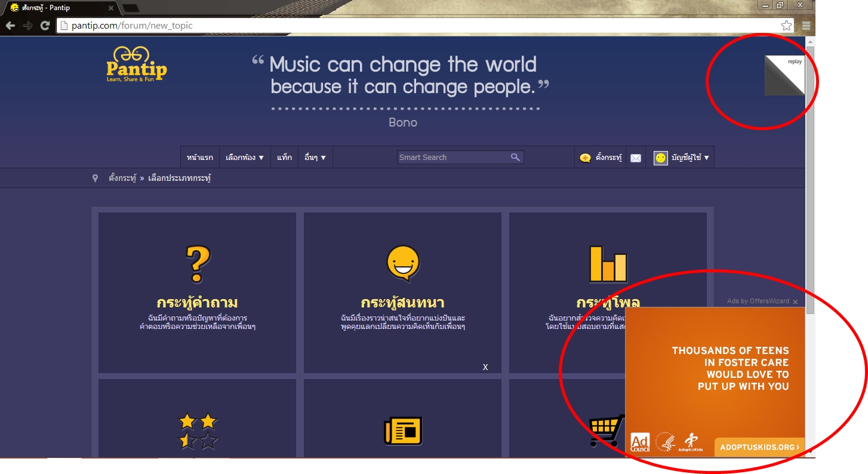The height and width of the screenshot is (474, 868).
Task: Choose the กระทู้สนทนา heading
Action: point(403,302)
